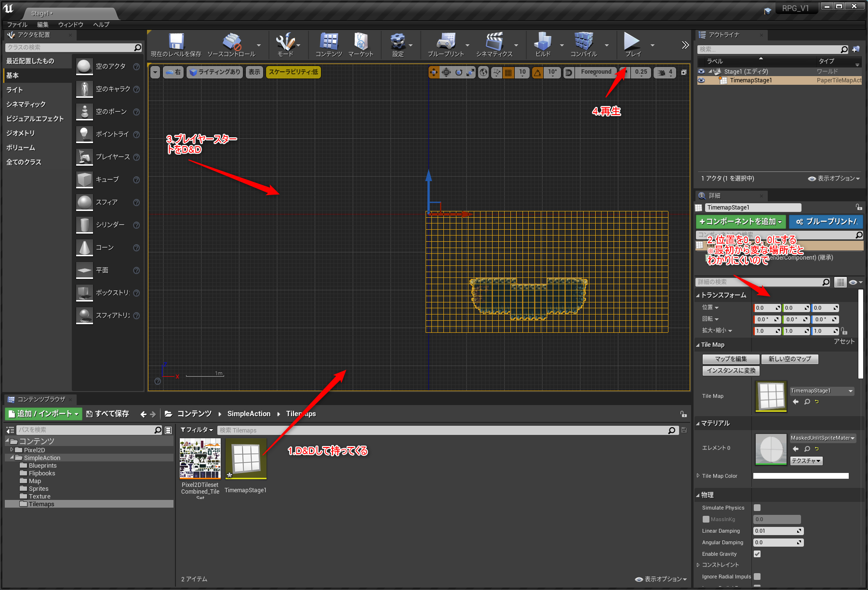Toggle visibility of the Stage1 world in the Outliner
The image size is (868, 590).
(x=701, y=71)
